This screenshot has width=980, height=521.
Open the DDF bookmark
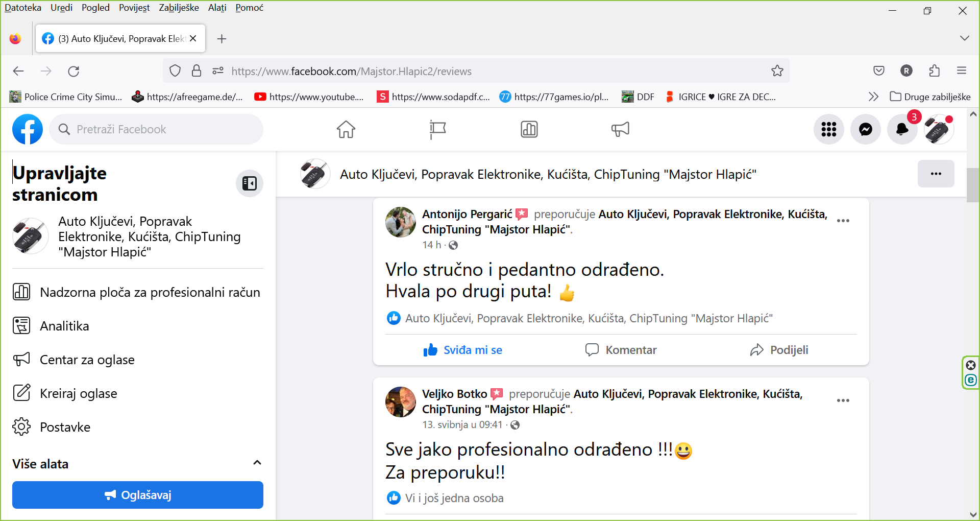[638, 97]
